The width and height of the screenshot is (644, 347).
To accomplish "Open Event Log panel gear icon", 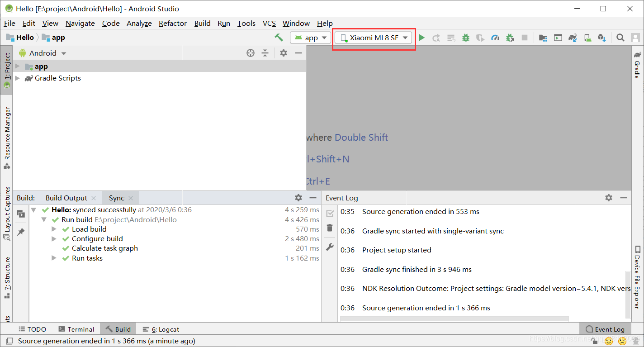I will point(609,198).
